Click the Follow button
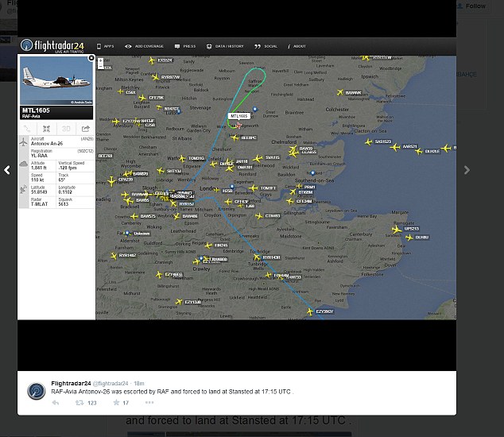This screenshot has width=504, height=437. 471,6
